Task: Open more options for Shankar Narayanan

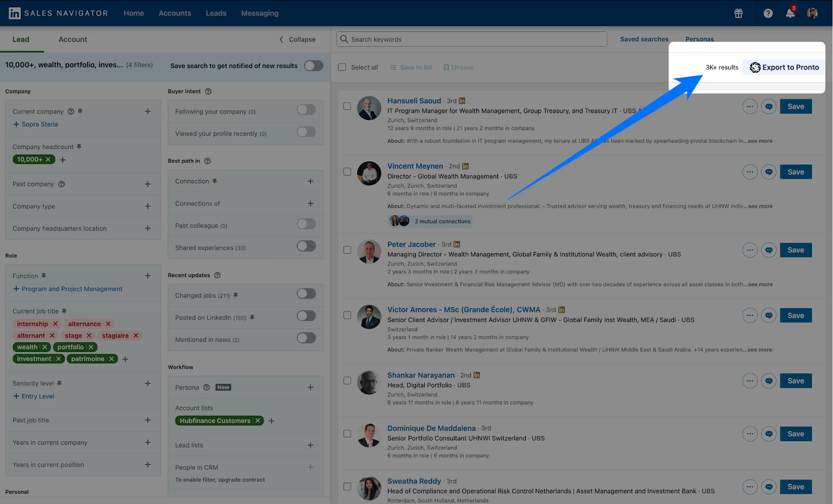Action: point(750,381)
